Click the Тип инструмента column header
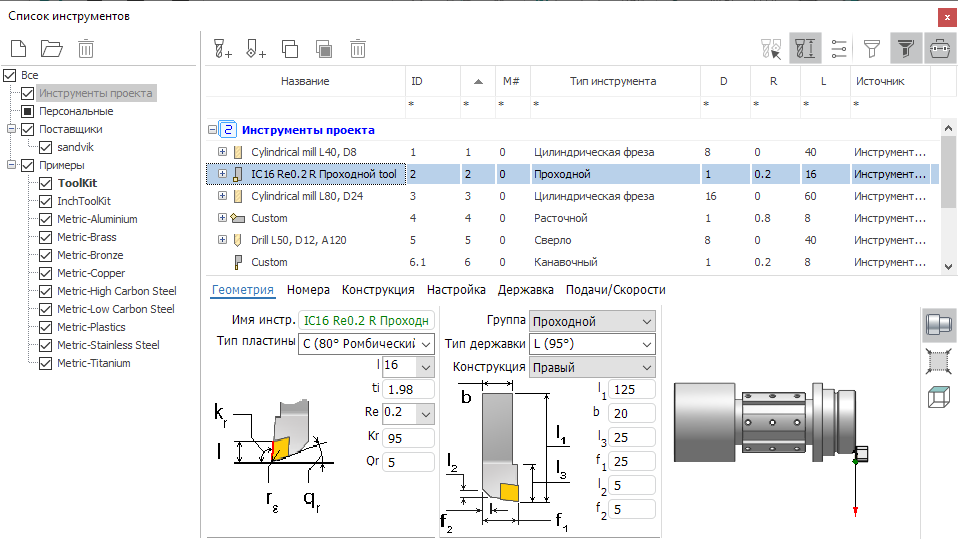This screenshot has height=539, width=958. click(x=612, y=81)
